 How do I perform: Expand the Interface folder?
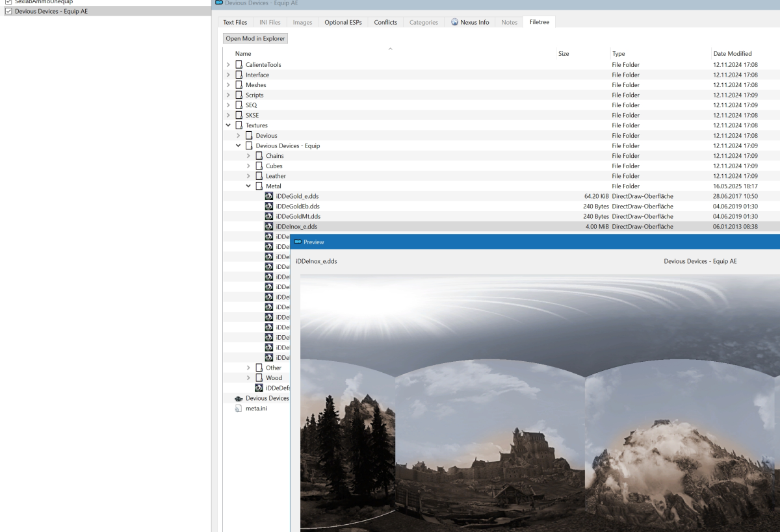pos(228,75)
